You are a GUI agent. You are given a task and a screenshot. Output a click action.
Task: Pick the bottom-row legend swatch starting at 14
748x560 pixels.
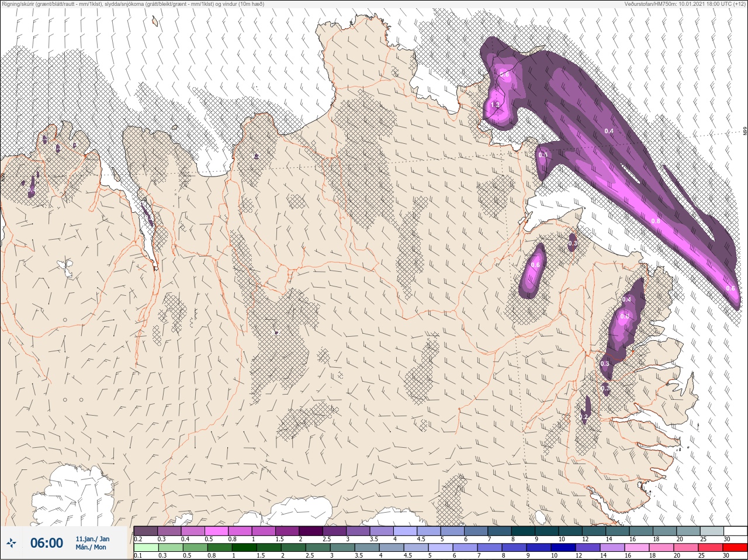(612, 548)
